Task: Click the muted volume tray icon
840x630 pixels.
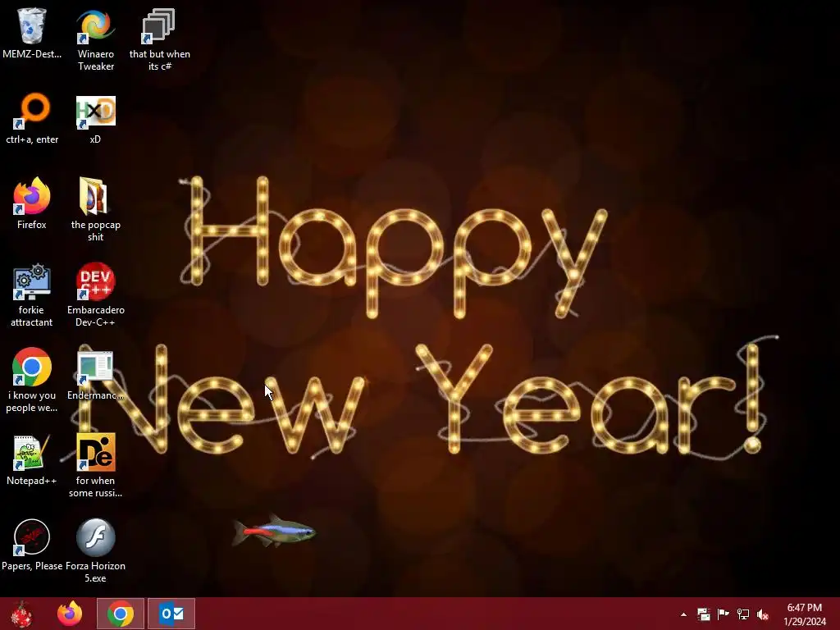Action: tap(763, 614)
